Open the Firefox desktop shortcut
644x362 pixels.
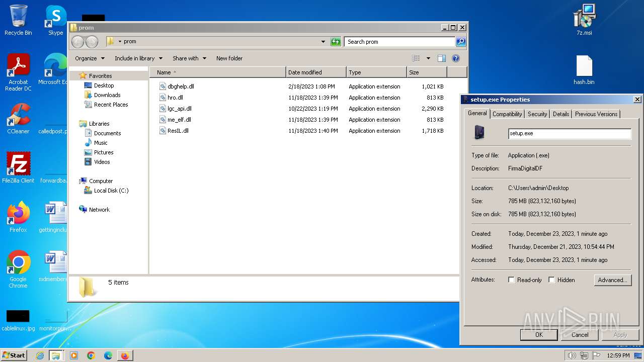tap(18, 217)
